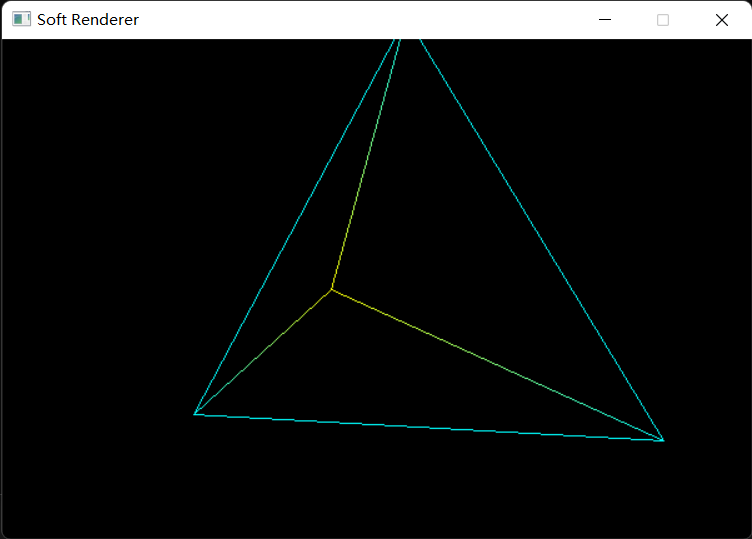This screenshot has height=539, width=752.
Task: Minimize the Soft Renderer window
Action: [x=605, y=20]
